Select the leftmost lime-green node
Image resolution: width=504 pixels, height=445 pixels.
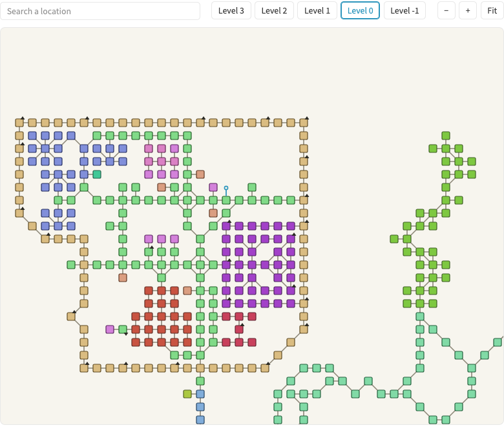pos(394,239)
